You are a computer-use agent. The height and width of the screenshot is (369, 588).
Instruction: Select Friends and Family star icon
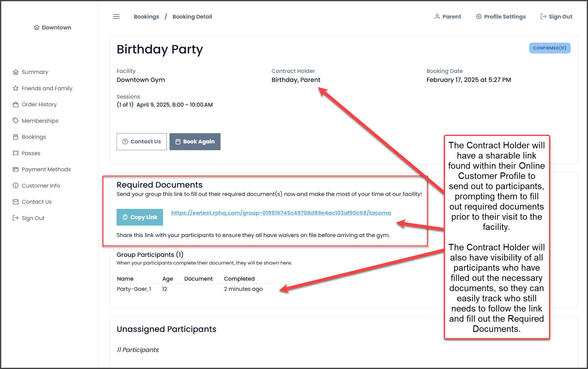16,88
